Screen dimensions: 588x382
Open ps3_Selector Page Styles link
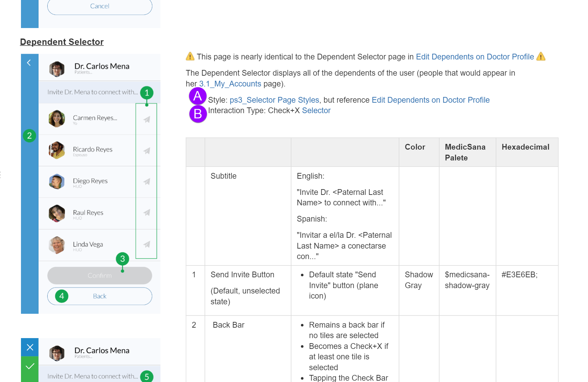[x=274, y=100]
